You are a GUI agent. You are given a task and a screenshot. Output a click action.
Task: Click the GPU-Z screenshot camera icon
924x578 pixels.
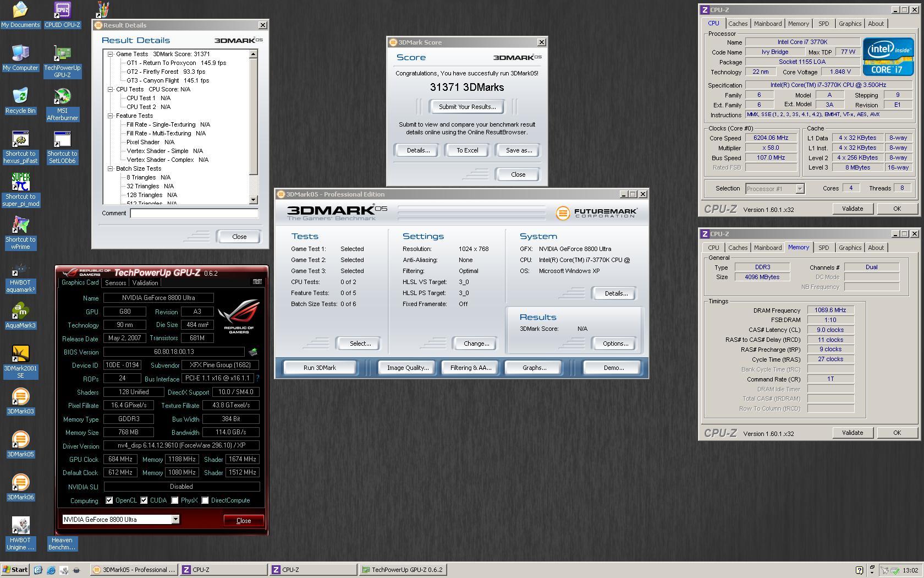coord(257,281)
